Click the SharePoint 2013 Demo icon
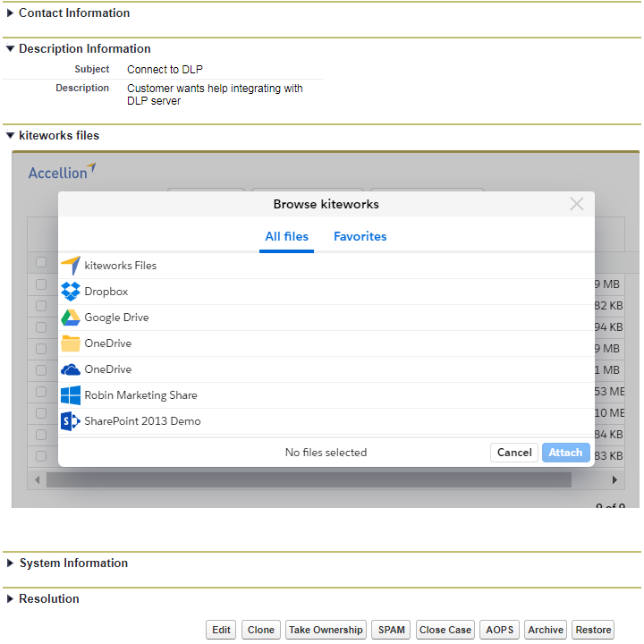Screen dimensions: 644x644 click(71, 421)
